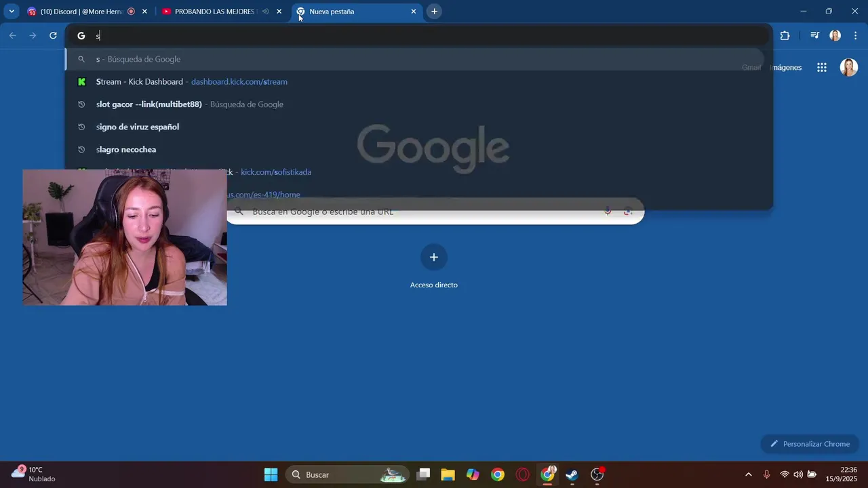Select the Nueva pestaña tab

[x=357, y=12]
